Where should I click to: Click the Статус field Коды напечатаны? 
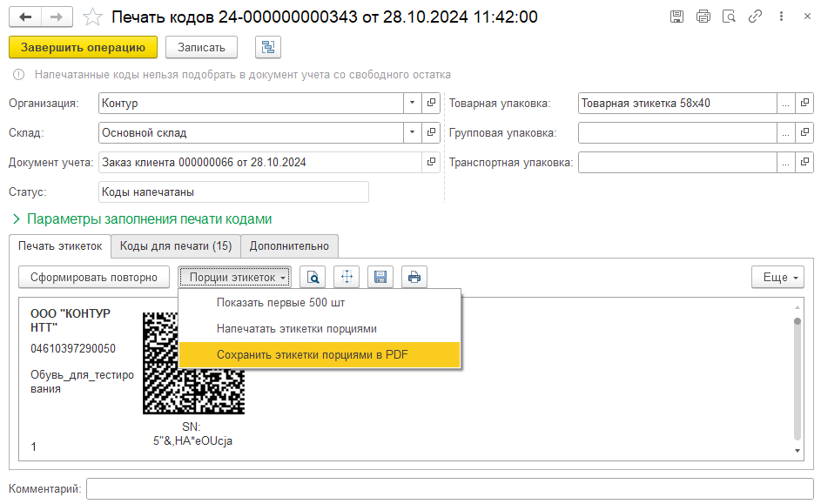233,192
